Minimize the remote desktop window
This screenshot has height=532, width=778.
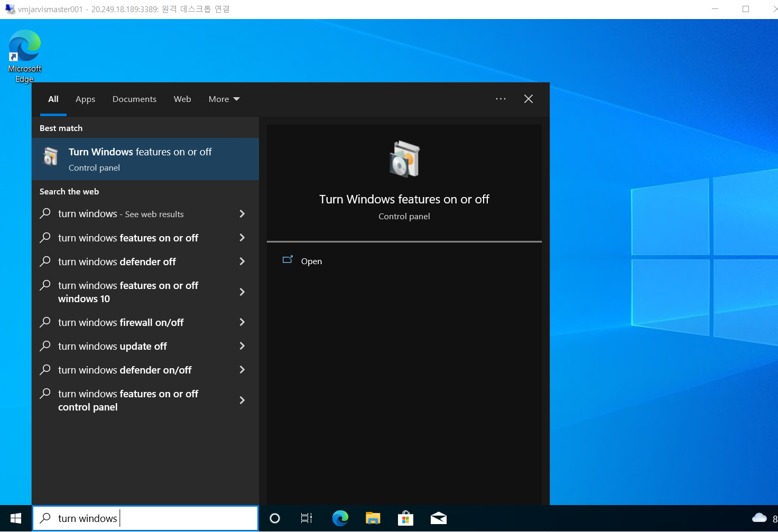coord(715,9)
